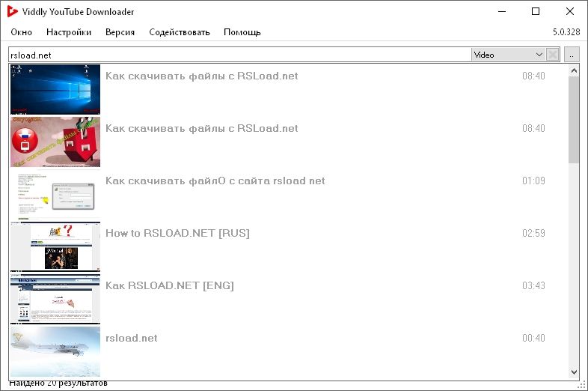
Task: Click the title Как скачивать файлО с сайта rsload net
Action: [215, 181]
